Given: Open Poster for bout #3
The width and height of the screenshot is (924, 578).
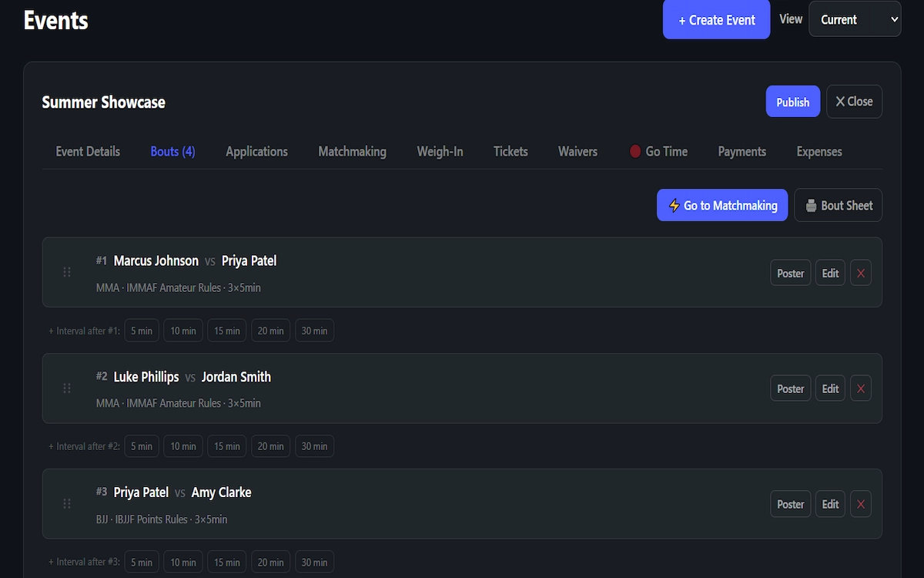Looking at the screenshot, I should click(790, 504).
